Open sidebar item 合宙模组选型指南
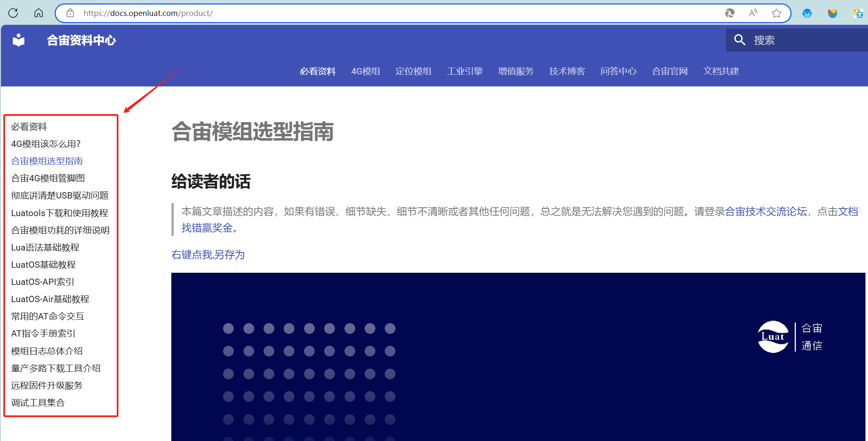The width and height of the screenshot is (868, 441). [x=47, y=161]
